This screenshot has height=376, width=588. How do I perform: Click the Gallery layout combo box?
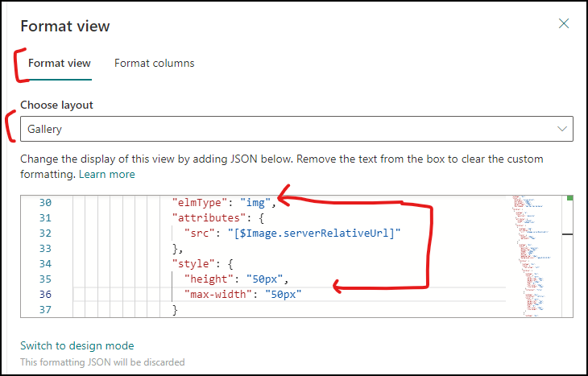point(290,129)
